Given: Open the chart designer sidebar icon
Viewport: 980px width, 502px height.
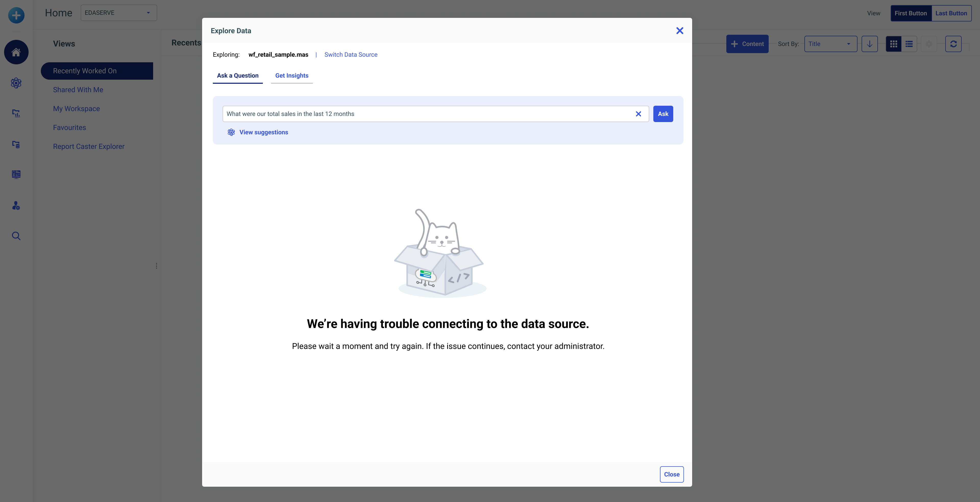Looking at the screenshot, I should pyautogui.click(x=16, y=113).
